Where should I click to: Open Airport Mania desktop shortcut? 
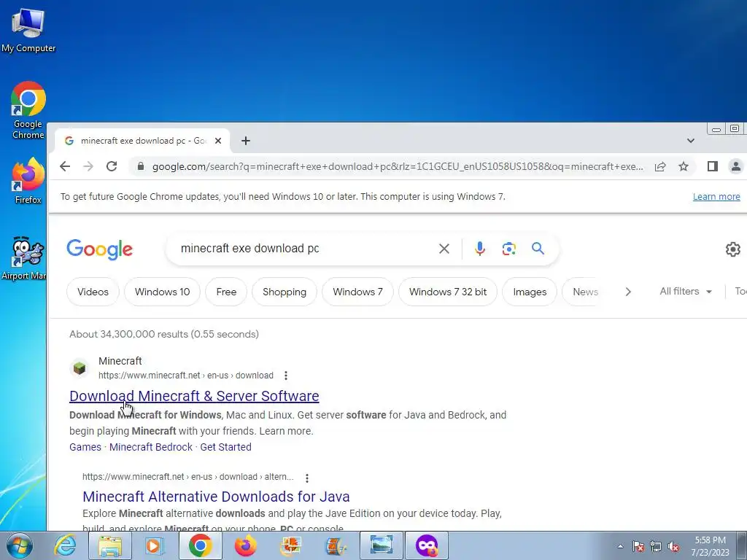[25, 257]
